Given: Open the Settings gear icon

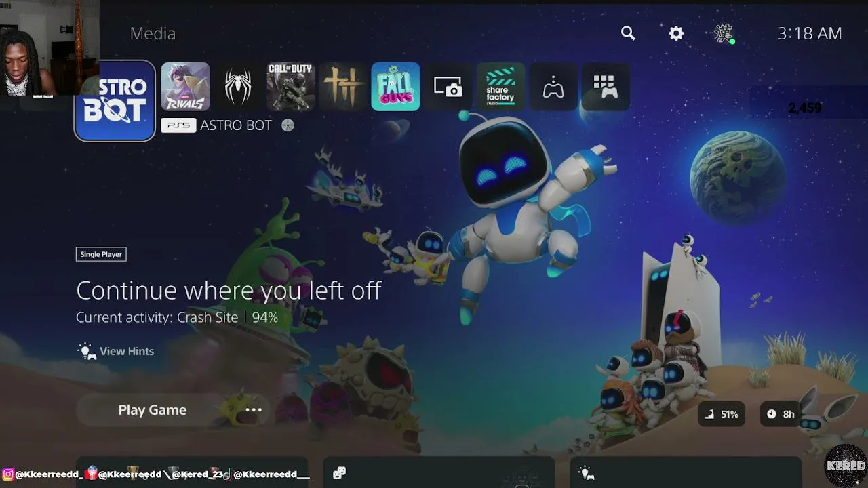Looking at the screenshot, I should click(676, 33).
